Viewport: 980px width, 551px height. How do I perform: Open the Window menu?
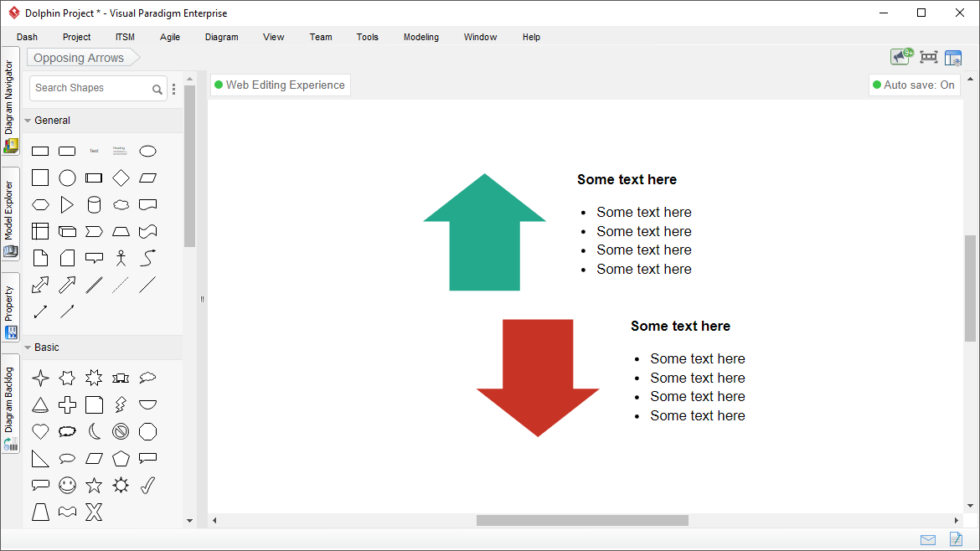coord(480,37)
